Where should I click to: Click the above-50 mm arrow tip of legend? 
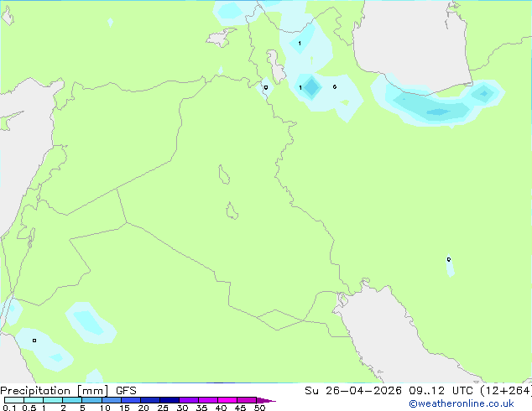tap(266, 400)
